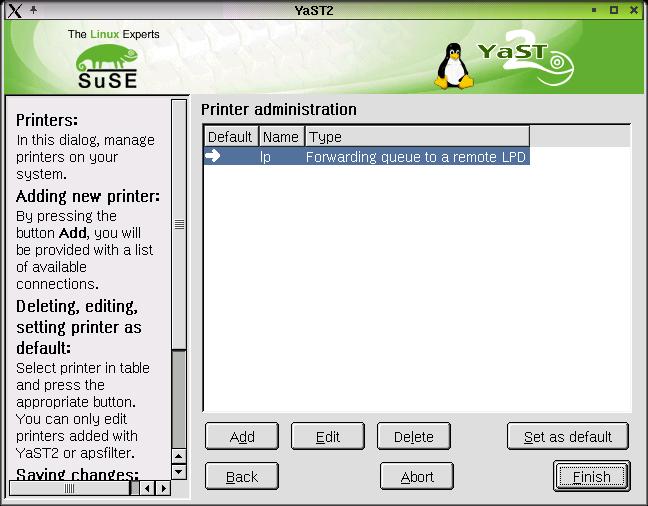Click the Type column header
The width and height of the screenshot is (648, 506).
click(x=416, y=137)
